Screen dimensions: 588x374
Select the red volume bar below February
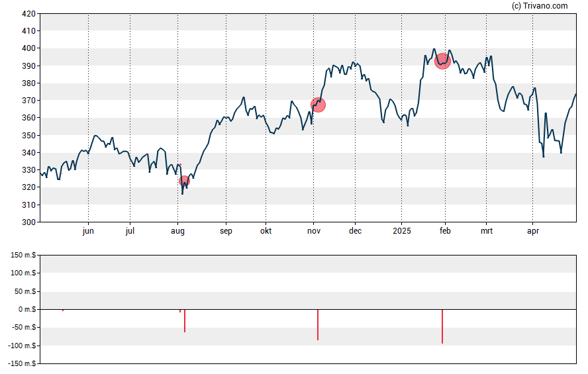point(442,326)
